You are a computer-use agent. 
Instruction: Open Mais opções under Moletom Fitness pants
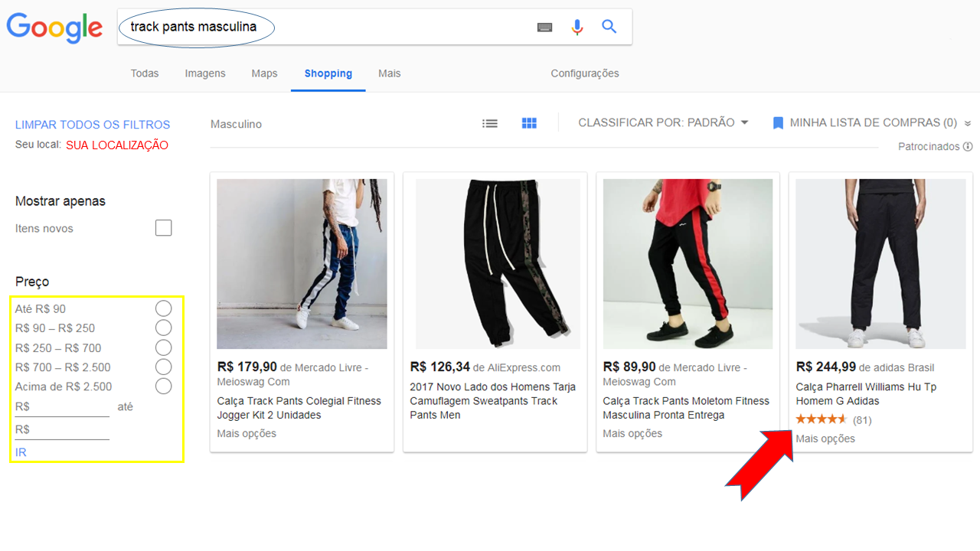[632, 433]
